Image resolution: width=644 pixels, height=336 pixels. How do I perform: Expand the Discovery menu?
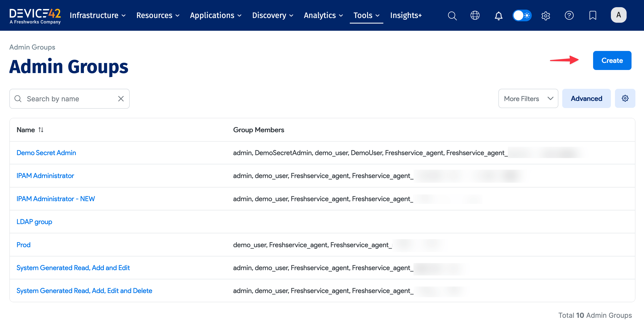pos(272,16)
